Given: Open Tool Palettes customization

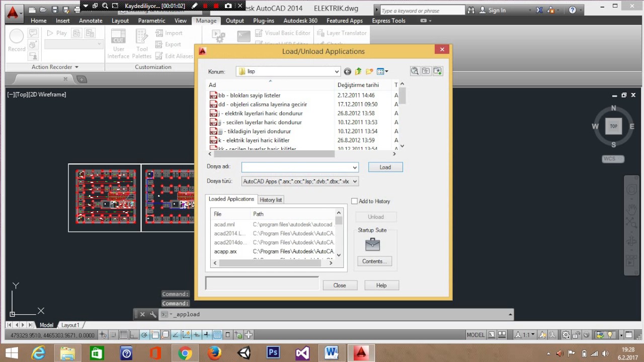Looking at the screenshot, I should tap(142, 44).
